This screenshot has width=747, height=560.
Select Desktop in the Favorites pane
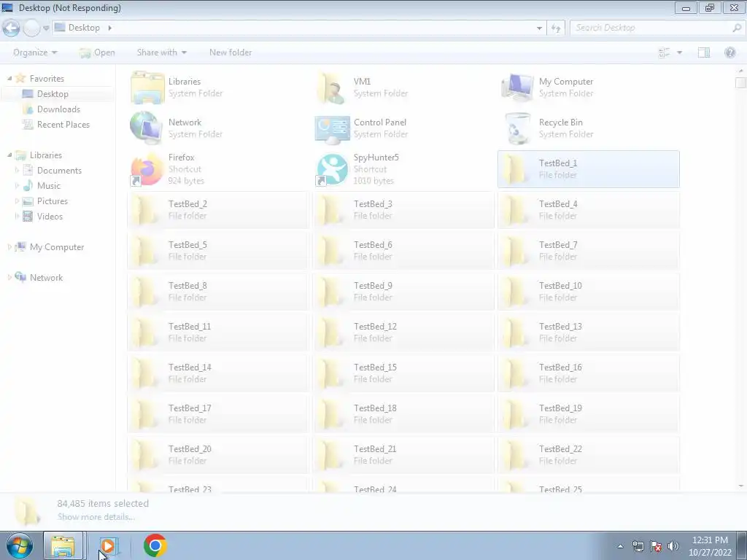[53, 94]
